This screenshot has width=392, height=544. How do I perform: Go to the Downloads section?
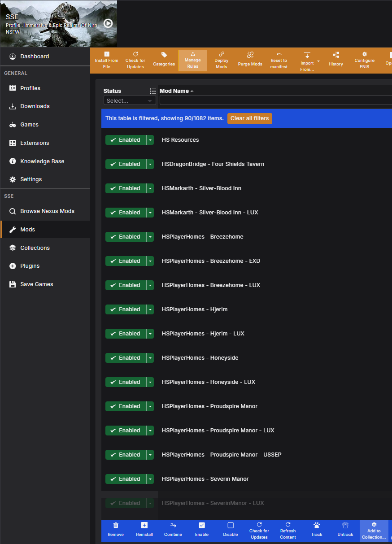pyautogui.click(x=35, y=106)
